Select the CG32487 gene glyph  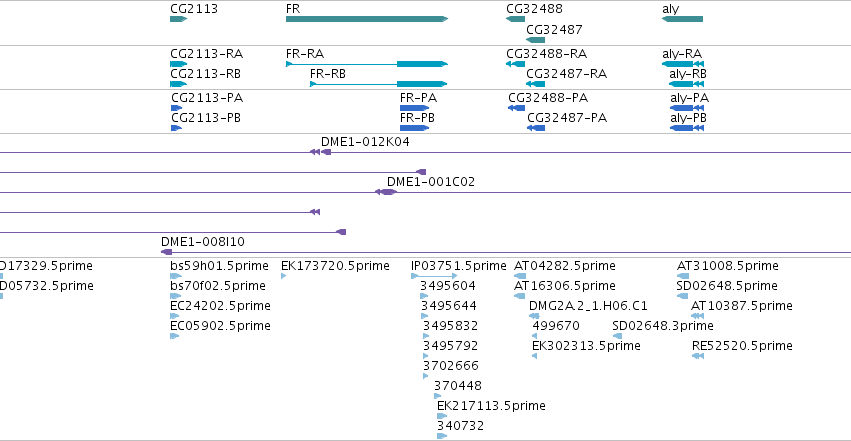(x=536, y=40)
